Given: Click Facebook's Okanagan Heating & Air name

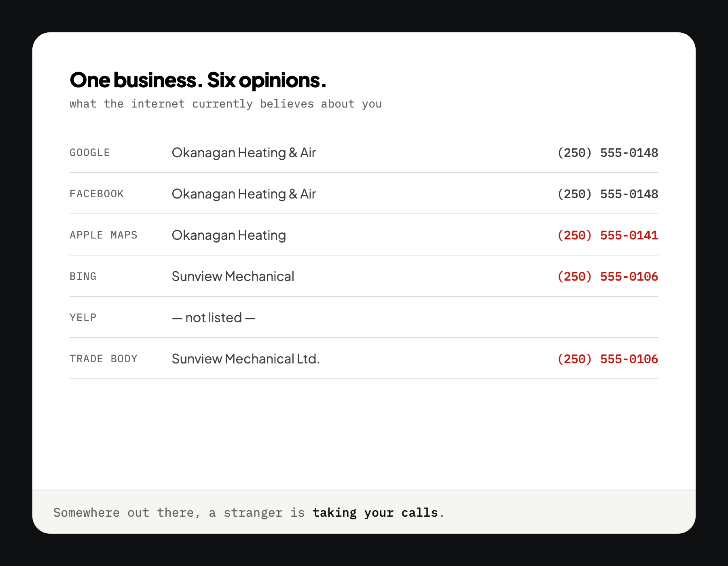Looking at the screenshot, I should click(x=244, y=194).
